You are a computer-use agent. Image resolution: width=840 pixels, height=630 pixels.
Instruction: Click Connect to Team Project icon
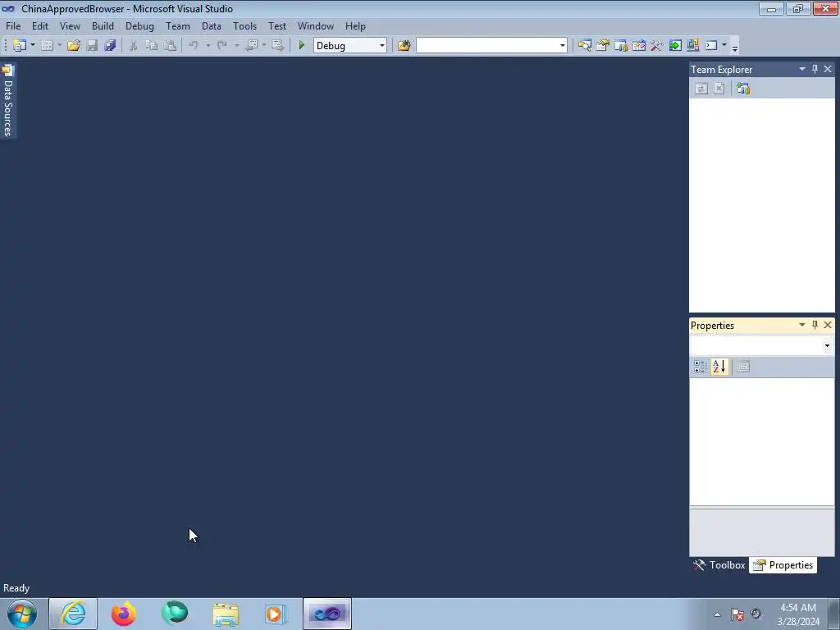point(743,89)
